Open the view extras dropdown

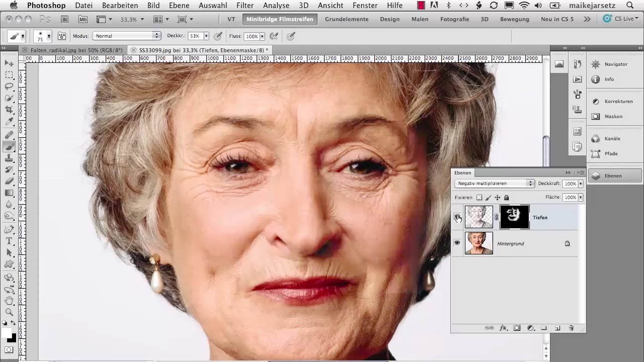click(x=104, y=19)
